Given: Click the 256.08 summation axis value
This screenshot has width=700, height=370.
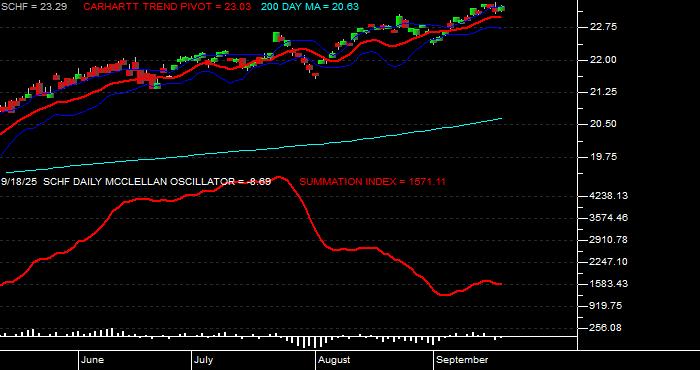Looking at the screenshot, I should 604,328.
